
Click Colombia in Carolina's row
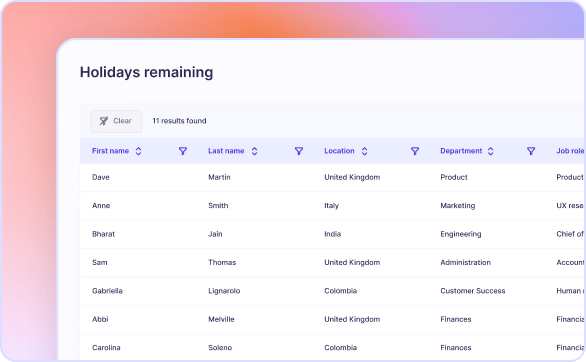[340, 348]
